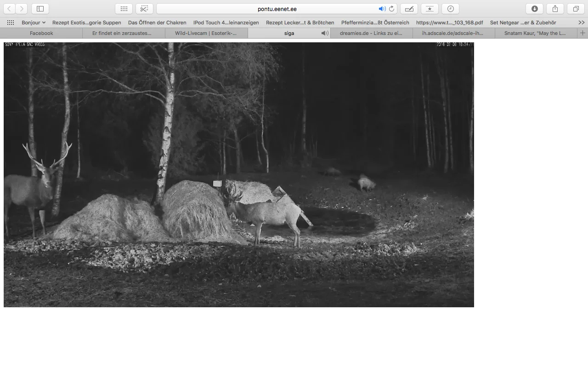This screenshot has width=588, height=368.
Task: Open 'Das Öffnen der Chakren' bookmark
Action: (x=157, y=23)
